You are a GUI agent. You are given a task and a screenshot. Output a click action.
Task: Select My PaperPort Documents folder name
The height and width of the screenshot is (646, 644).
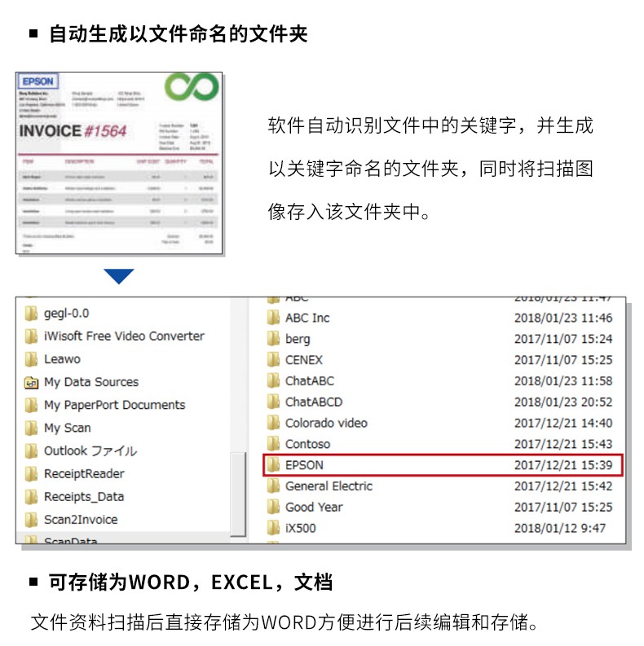pyautogui.click(x=115, y=406)
